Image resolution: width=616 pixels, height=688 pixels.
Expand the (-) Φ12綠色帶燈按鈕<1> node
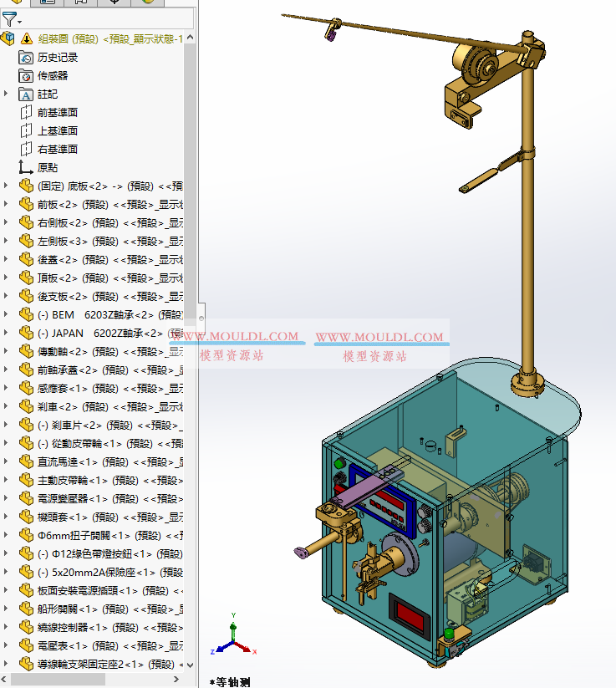6,553
